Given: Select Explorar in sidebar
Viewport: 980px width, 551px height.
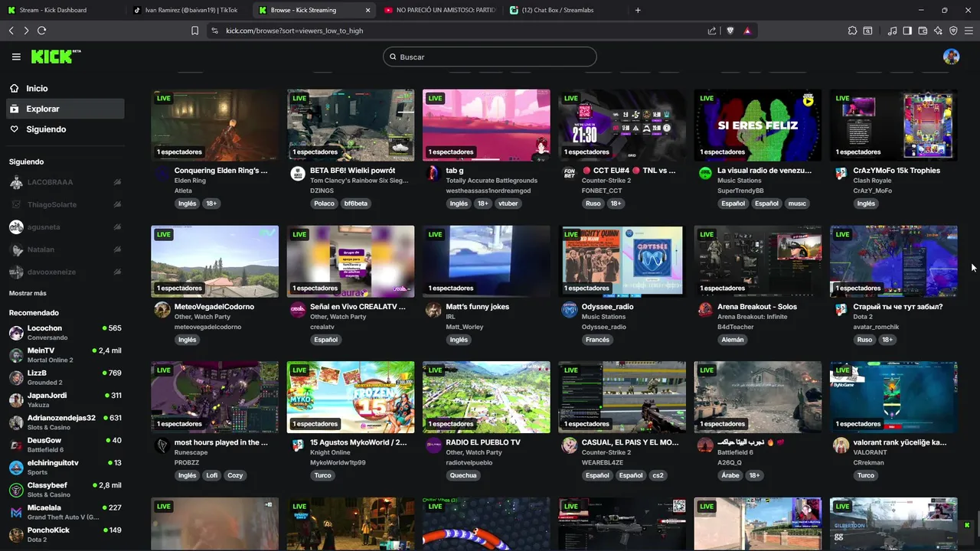Looking at the screenshot, I should tap(64, 109).
